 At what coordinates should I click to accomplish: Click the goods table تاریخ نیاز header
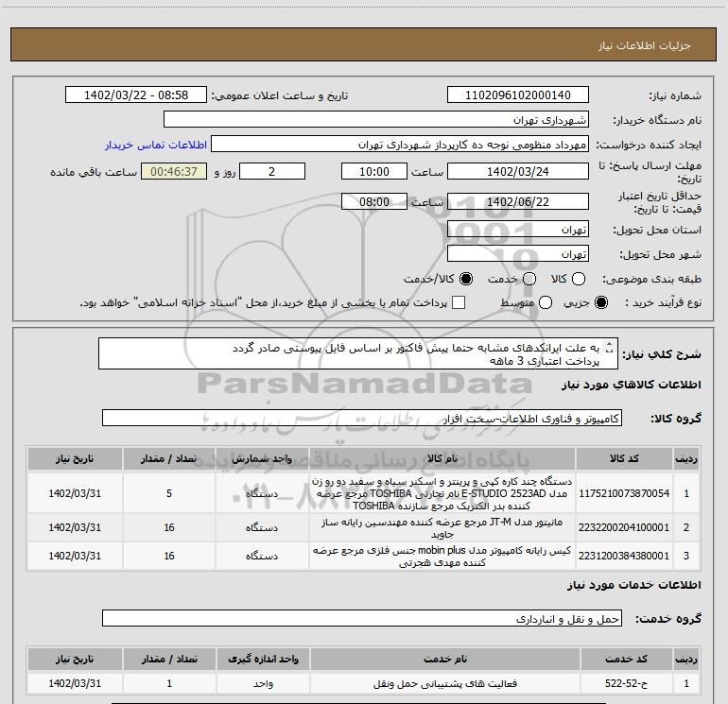point(75,458)
